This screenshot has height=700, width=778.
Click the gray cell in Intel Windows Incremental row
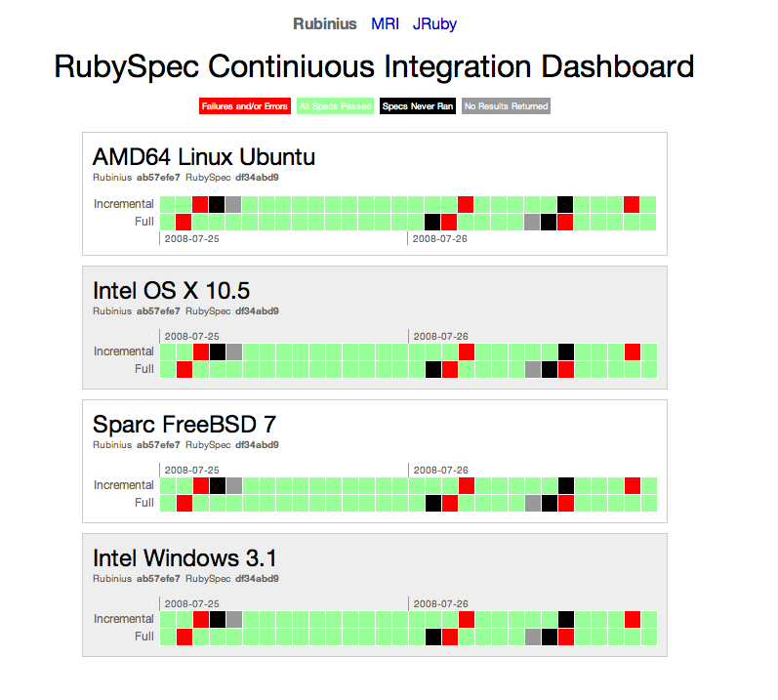(234, 619)
